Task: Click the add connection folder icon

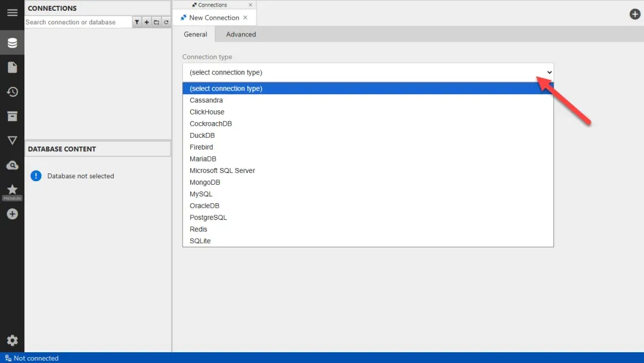Action: pos(156,22)
